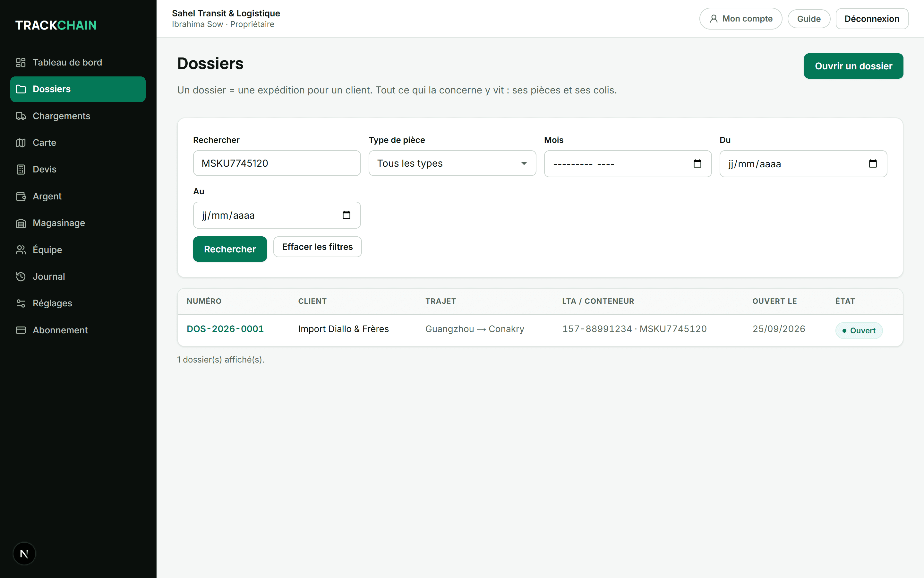Focus the Rechercher input with MSKU7745120
Viewport: 924px width, 578px height.
277,163
